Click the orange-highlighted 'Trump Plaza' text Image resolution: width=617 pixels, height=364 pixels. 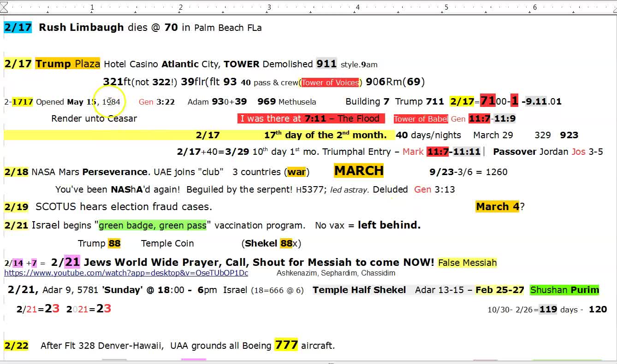68,64
